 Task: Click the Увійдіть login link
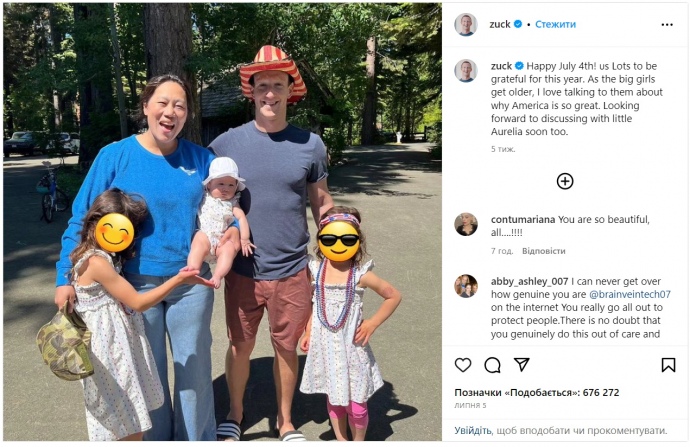(x=473, y=430)
